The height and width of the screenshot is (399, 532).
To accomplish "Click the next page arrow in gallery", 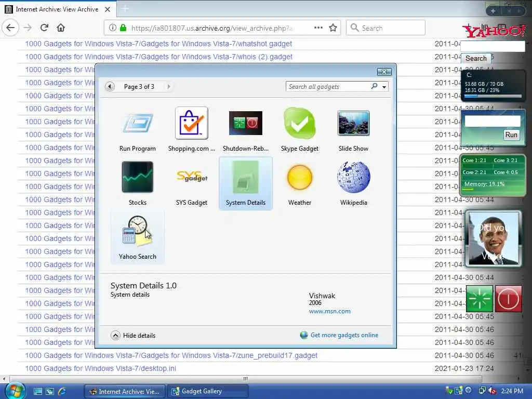I will [169, 87].
